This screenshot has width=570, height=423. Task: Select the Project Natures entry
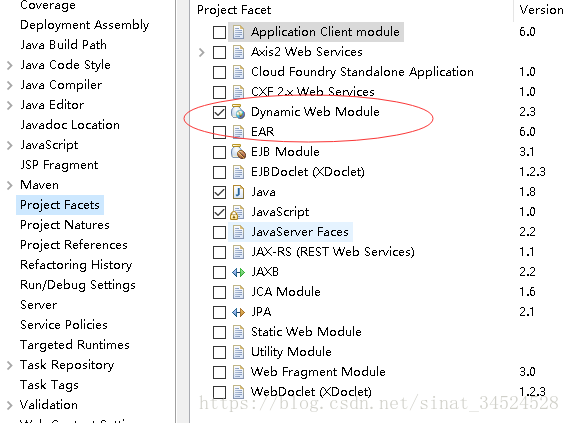(65, 225)
